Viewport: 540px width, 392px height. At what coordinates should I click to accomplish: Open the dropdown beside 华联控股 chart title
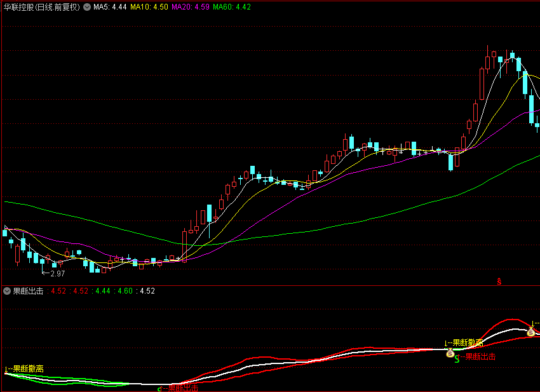tap(87, 7)
